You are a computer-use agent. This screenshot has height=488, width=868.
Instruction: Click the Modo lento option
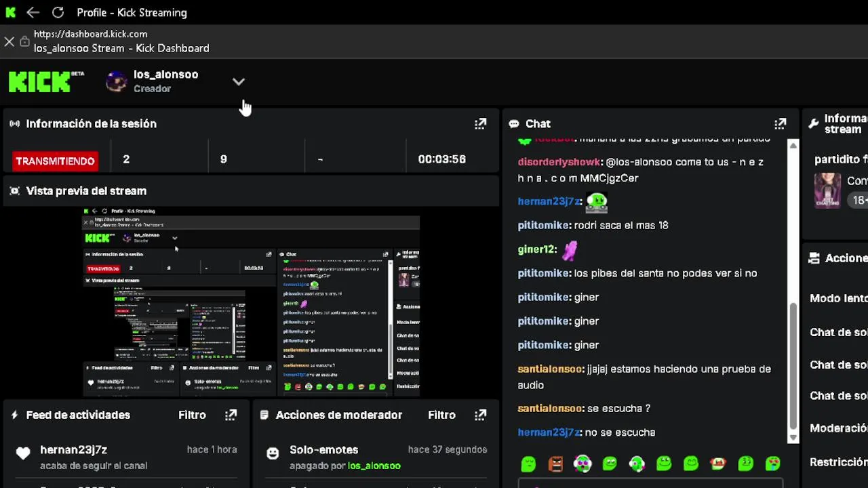click(x=839, y=298)
